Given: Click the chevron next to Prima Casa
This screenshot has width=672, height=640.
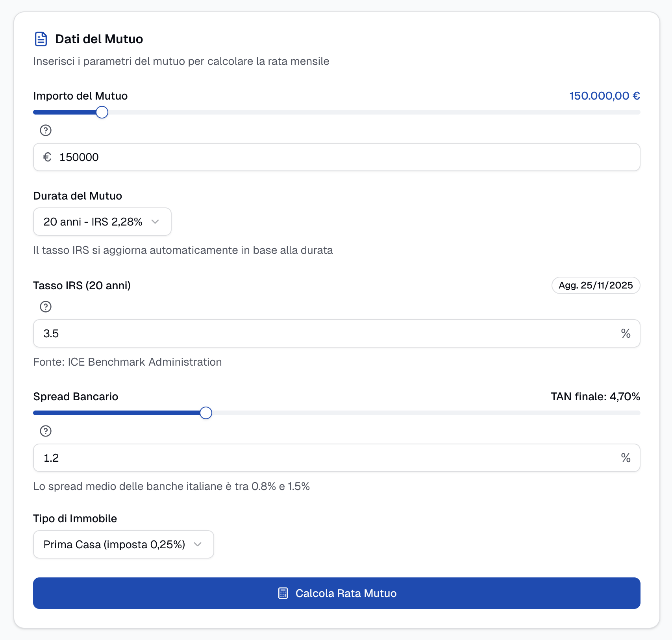Looking at the screenshot, I should [198, 544].
